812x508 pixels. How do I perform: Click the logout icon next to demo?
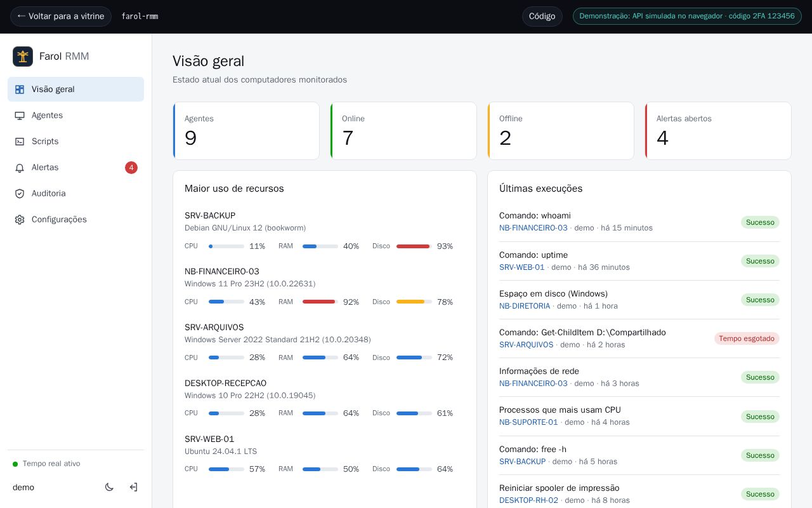(x=133, y=487)
